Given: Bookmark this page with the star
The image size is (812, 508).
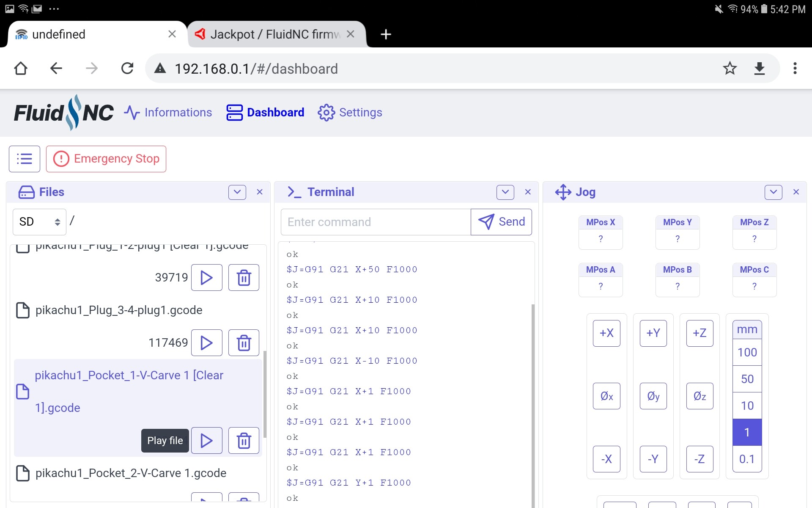Looking at the screenshot, I should [x=730, y=68].
